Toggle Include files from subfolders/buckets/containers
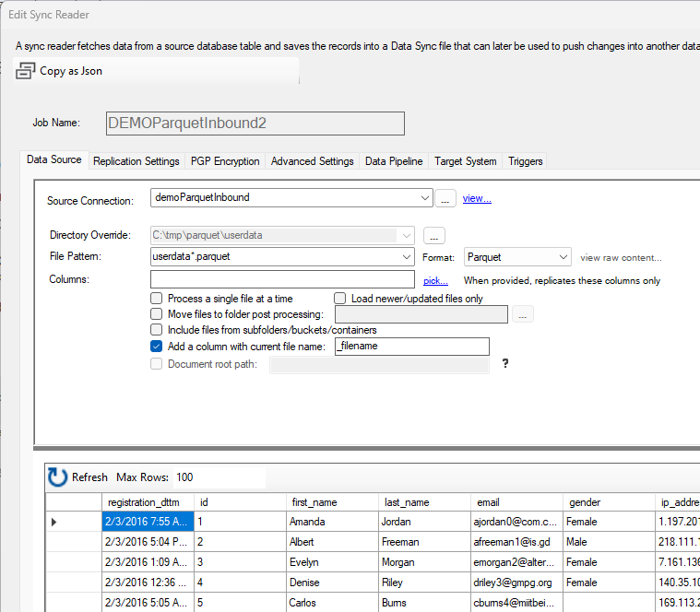 [x=156, y=330]
